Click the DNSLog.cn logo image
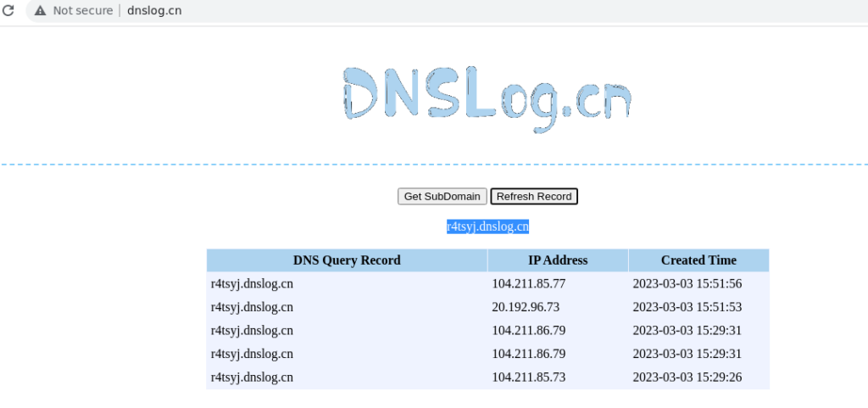The width and height of the screenshot is (868, 408). pyautogui.click(x=487, y=100)
